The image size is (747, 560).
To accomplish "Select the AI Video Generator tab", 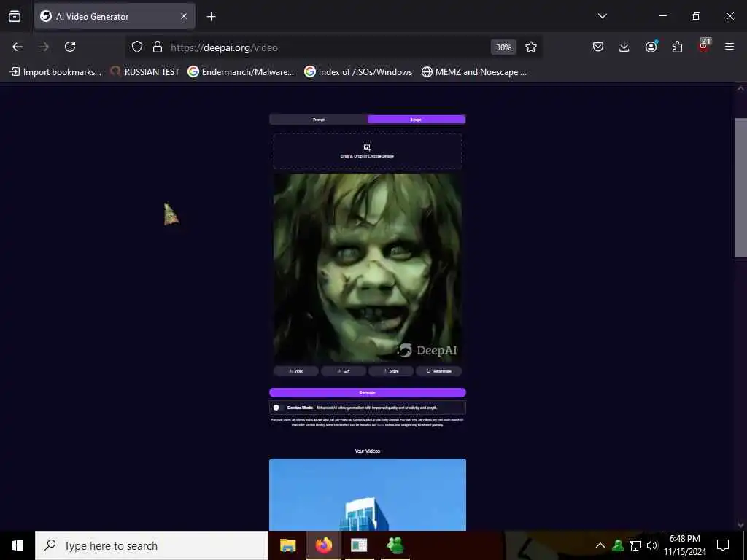I will (115, 16).
